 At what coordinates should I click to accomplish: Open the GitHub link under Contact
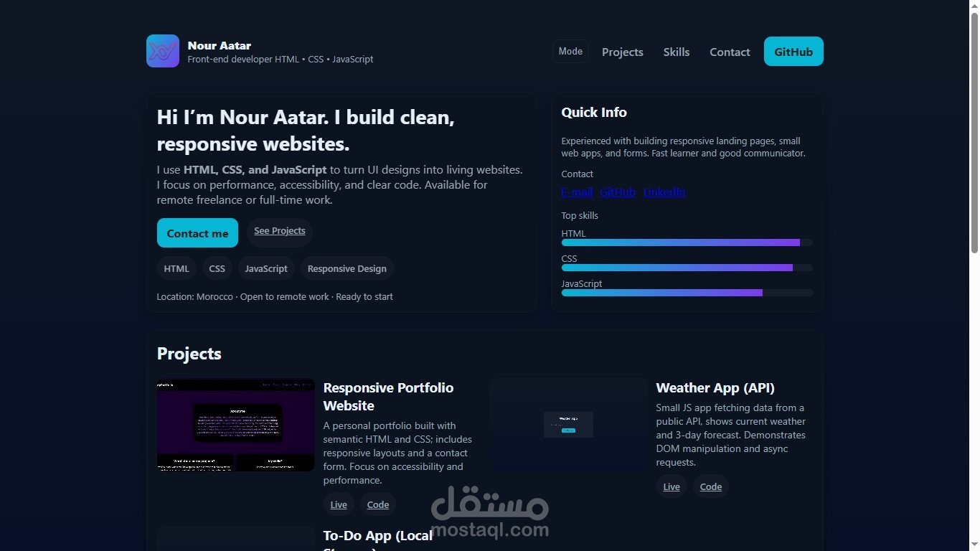[x=618, y=192]
